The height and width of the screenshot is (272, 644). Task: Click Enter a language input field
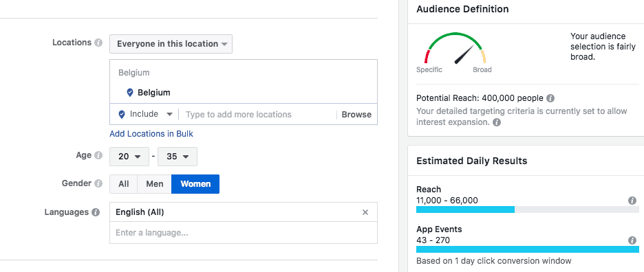point(243,233)
